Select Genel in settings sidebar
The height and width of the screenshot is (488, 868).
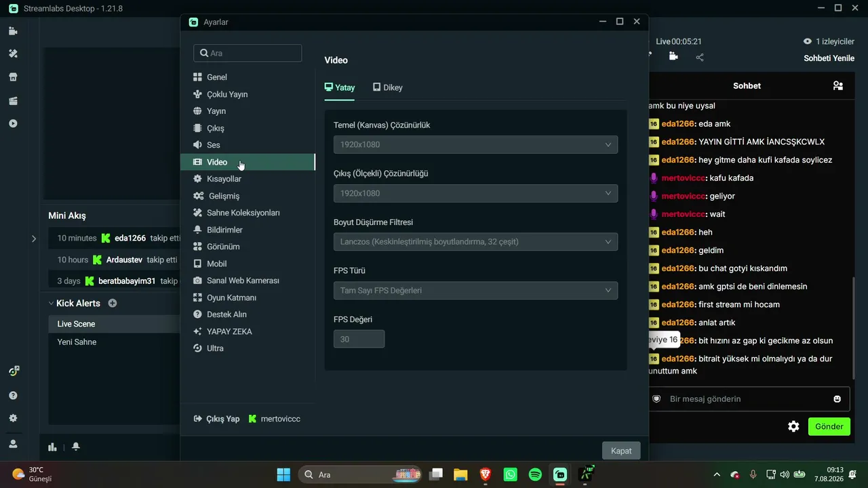(248, 77)
